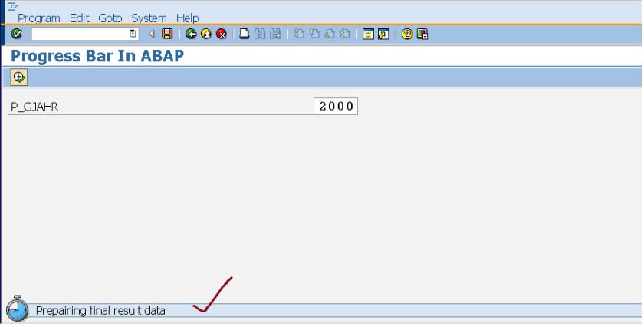Open the Edit menu
Viewport: 644px width, 327px height.
point(79,18)
